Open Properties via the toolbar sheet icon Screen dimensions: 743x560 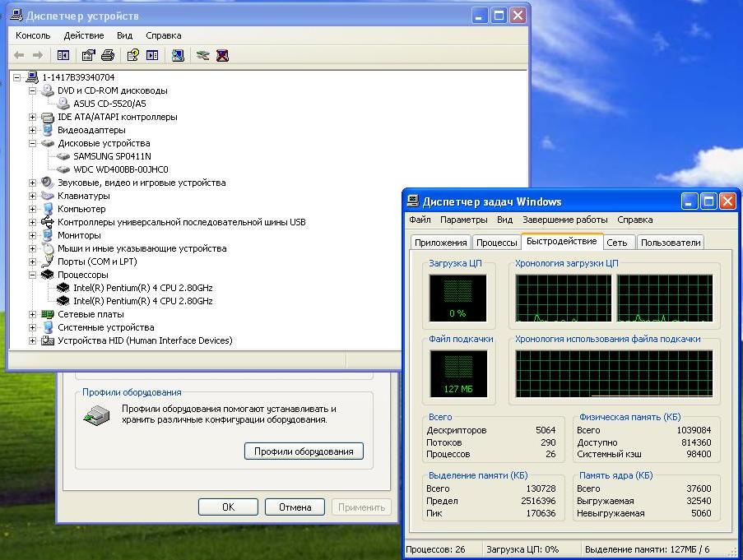[88, 55]
